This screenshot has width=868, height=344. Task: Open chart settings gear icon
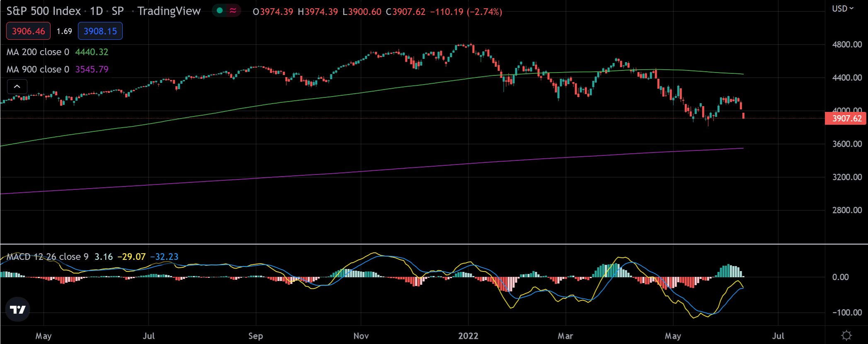[846, 335]
